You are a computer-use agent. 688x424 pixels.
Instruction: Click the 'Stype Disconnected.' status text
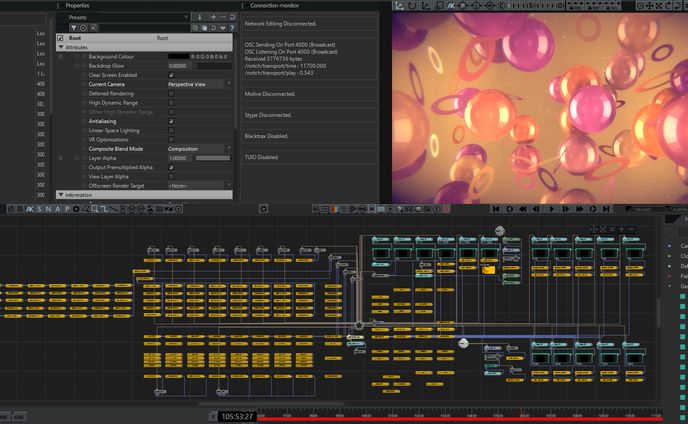[268, 115]
